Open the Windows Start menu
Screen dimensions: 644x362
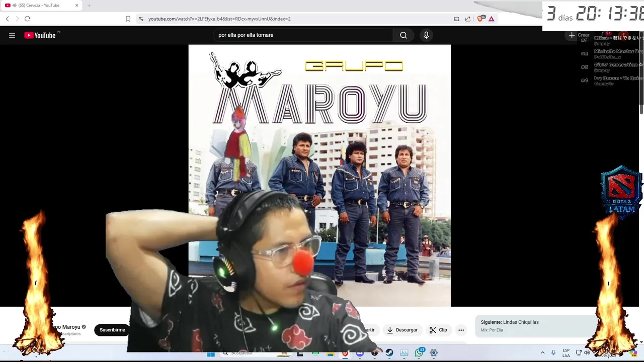pyautogui.click(x=211, y=353)
